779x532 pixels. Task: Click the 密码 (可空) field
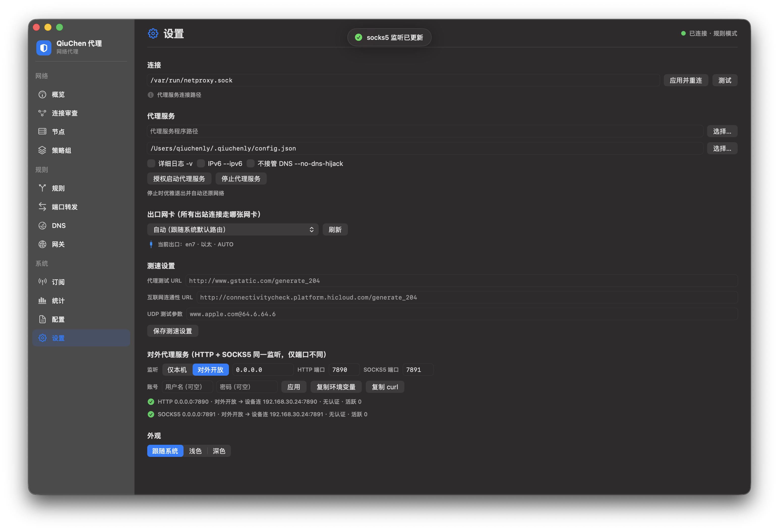(x=247, y=387)
